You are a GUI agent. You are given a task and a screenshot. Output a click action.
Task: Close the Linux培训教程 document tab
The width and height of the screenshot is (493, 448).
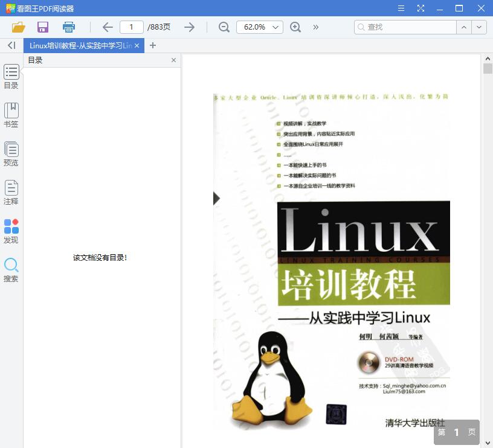[x=137, y=45]
